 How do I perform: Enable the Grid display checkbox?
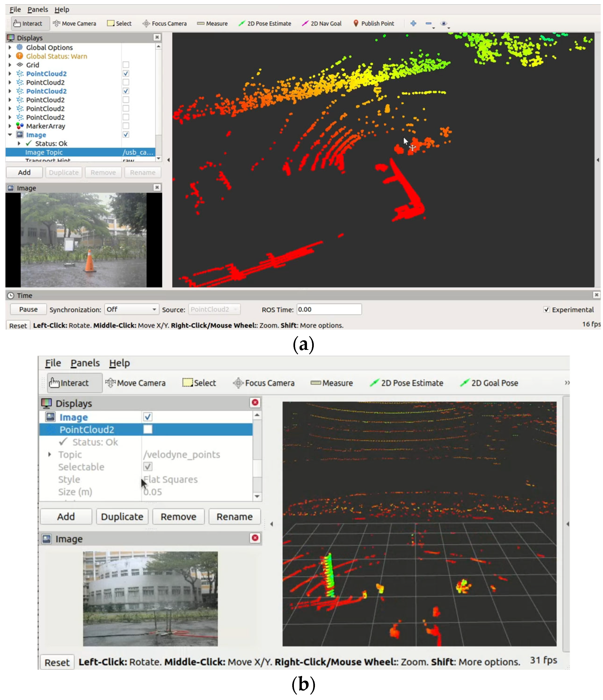pyautogui.click(x=126, y=65)
